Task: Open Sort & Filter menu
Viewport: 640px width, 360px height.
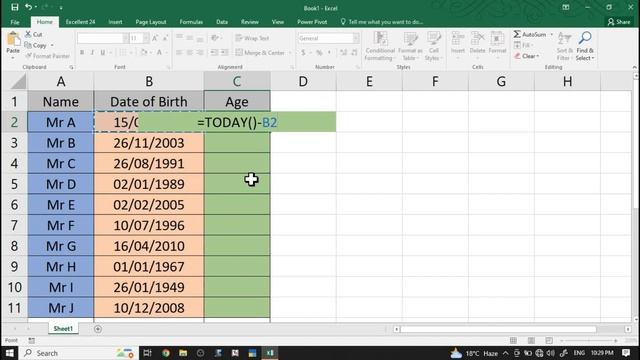Action: pyautogui.click(x=564, y=46)
